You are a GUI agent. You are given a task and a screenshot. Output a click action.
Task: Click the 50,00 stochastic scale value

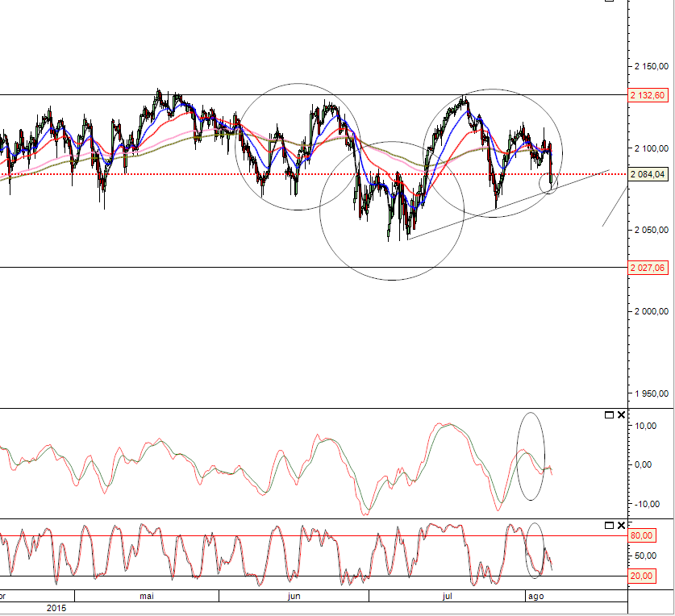point(645,556)
